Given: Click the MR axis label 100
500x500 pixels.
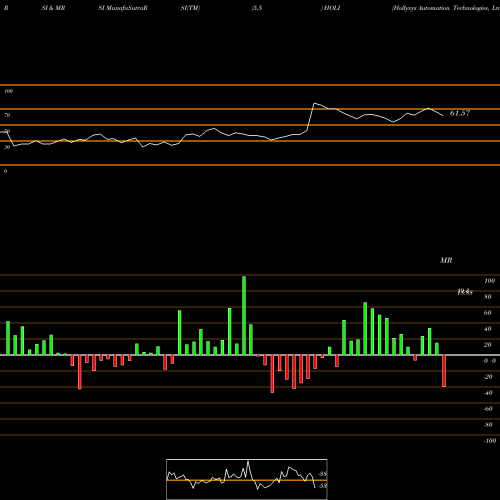Looking at the screenshot, I should [x=489, y=281].
